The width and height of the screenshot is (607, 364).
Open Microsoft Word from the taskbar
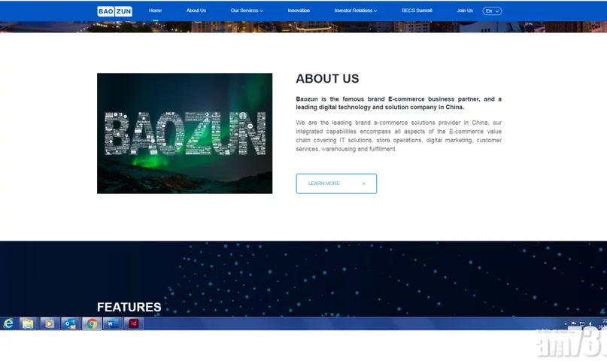point(112,323)
